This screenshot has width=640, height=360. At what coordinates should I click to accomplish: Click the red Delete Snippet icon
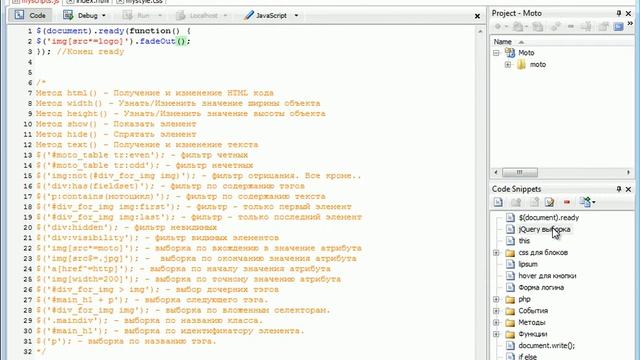coord(567,202)
